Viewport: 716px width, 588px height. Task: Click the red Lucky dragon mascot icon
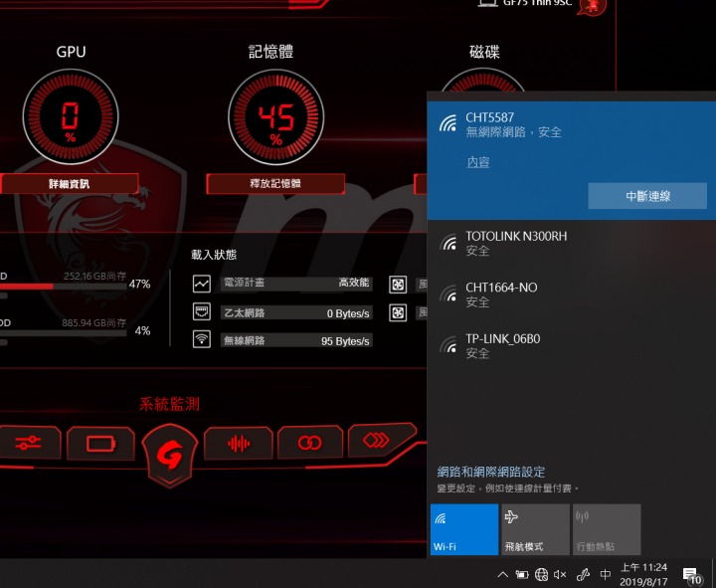click(593, 6)
